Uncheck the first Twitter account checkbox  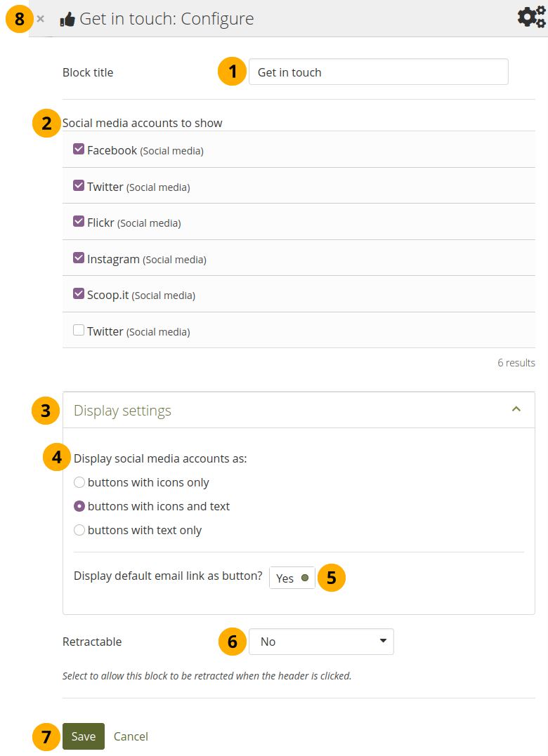pos(79,186)
